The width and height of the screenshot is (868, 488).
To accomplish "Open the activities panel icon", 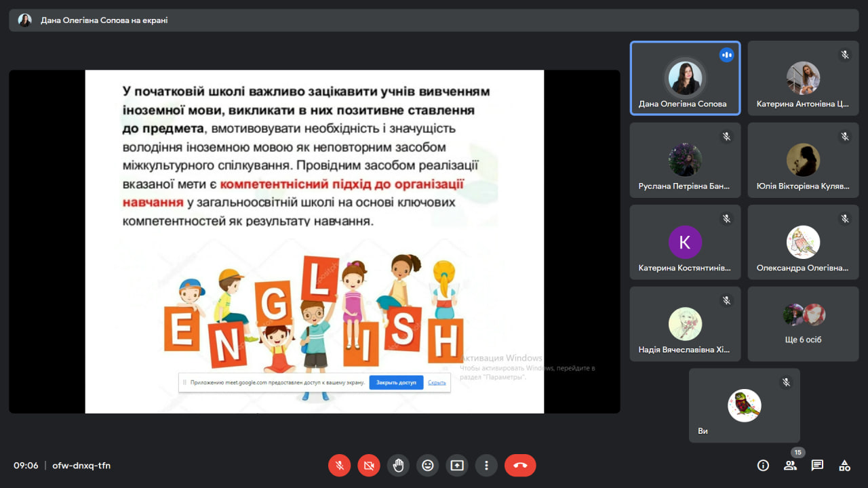I will tap(844, 466).
